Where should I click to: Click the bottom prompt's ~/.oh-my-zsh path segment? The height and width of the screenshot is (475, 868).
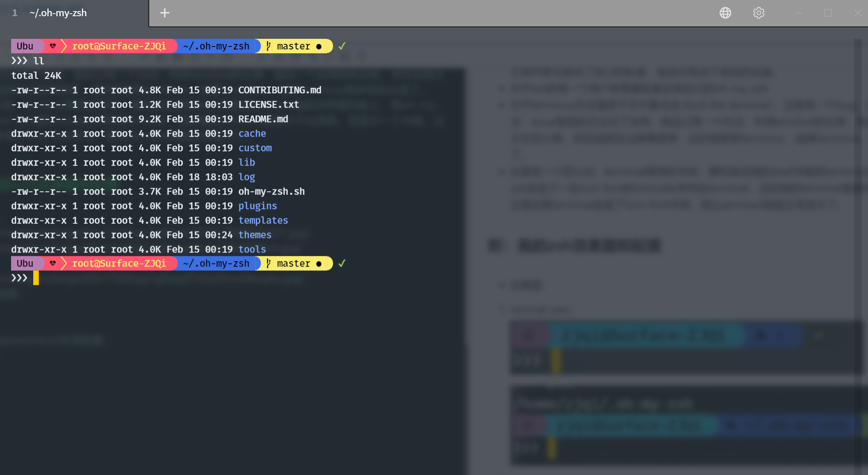click(x=216, y=264)
